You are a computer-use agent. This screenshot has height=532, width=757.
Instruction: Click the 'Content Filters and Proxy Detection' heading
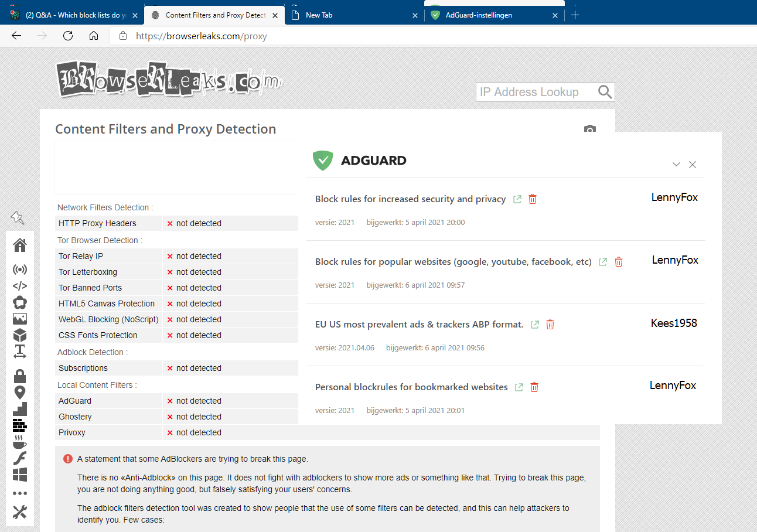[165, 129]
